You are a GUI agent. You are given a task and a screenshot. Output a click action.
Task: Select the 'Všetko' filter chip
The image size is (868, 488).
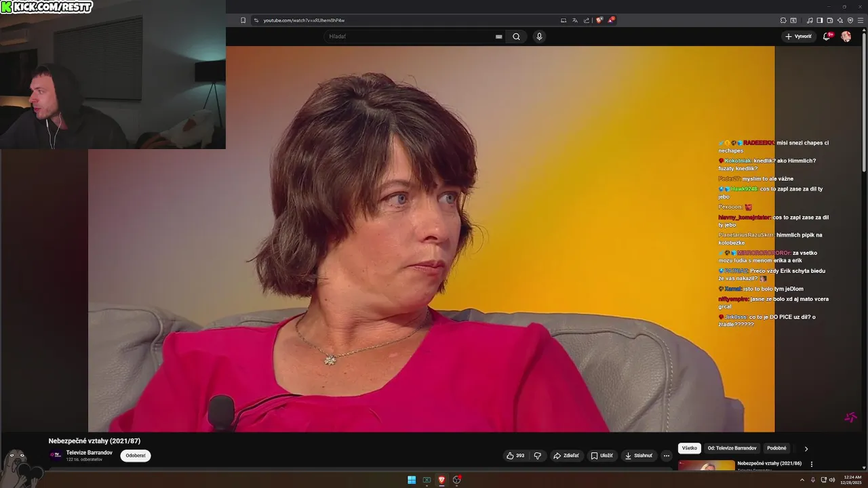pos(690,448)
